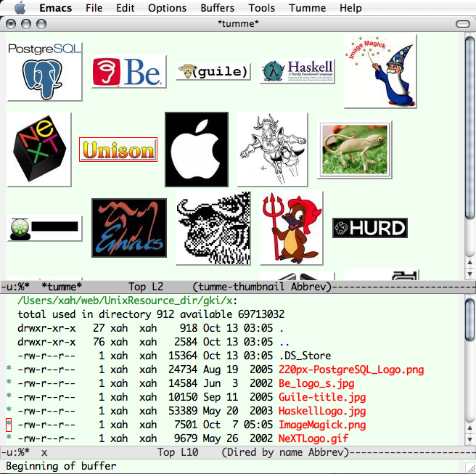
Task: Open the Tools menu
Action: coord(261,8)
